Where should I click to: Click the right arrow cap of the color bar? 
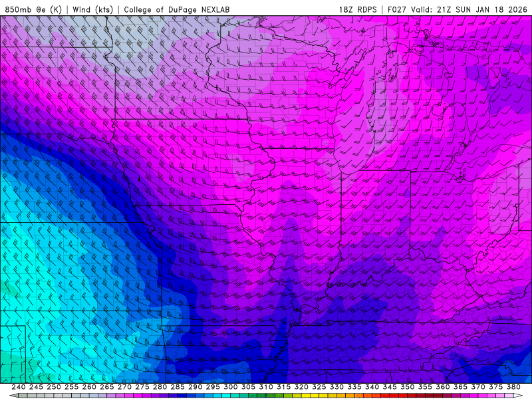(x=518, y=396)
